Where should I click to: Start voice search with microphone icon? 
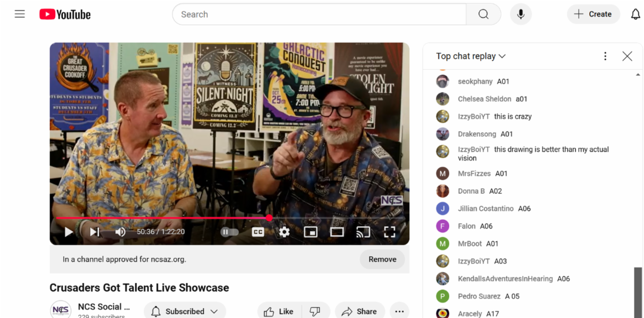pos(520,14)
